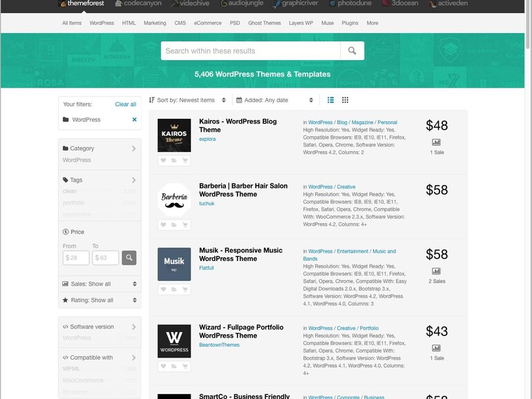Click sales chart icon under Wizard price
The width and height of the screenshot is (532, 399).
click(x=437, y=348)
